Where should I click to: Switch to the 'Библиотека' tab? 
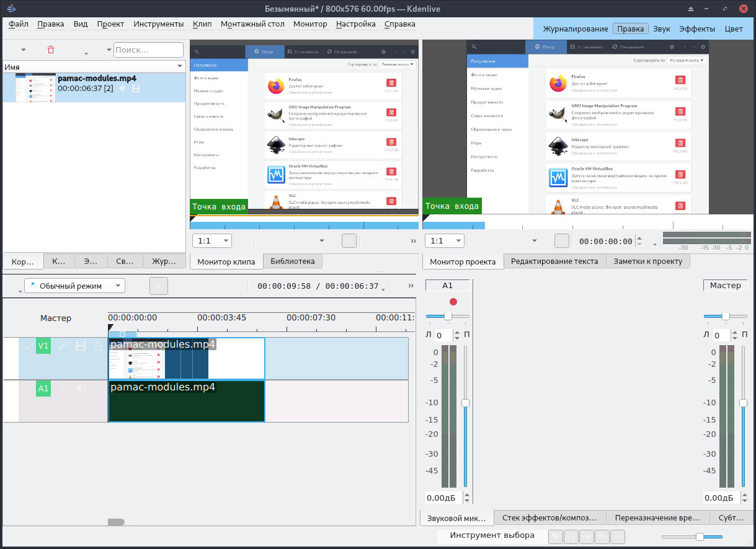tap(292, 261)
